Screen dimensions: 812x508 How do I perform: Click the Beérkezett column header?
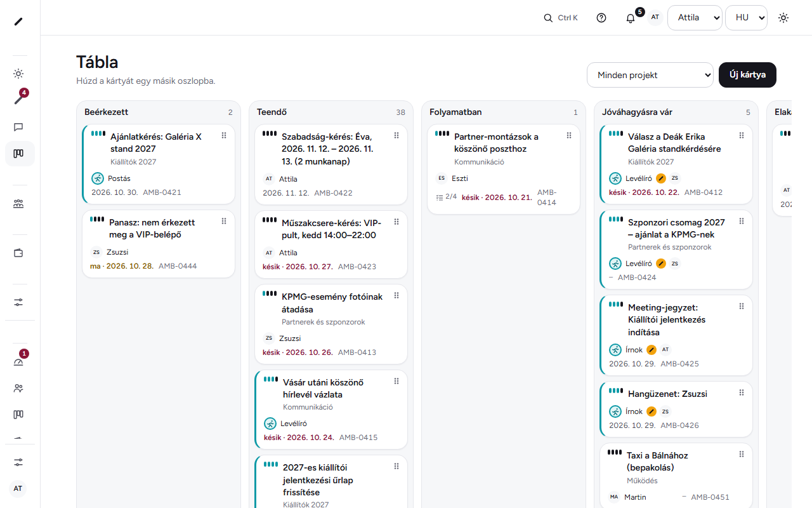pos(106,112)
